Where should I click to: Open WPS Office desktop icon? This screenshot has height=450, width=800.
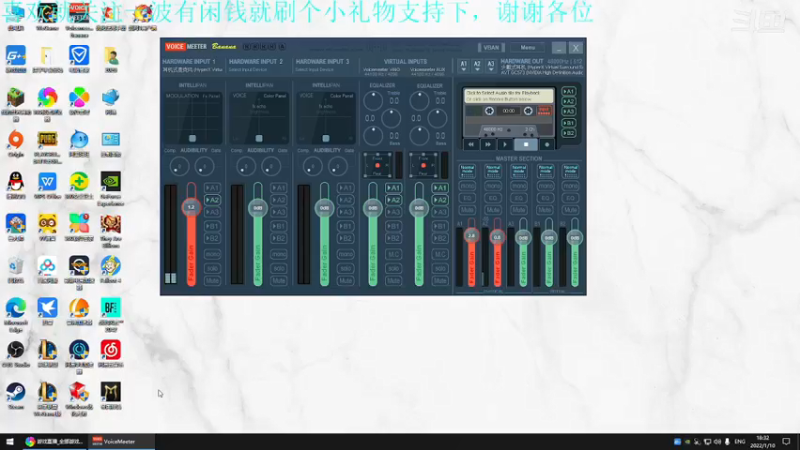(x=47, y=182)
